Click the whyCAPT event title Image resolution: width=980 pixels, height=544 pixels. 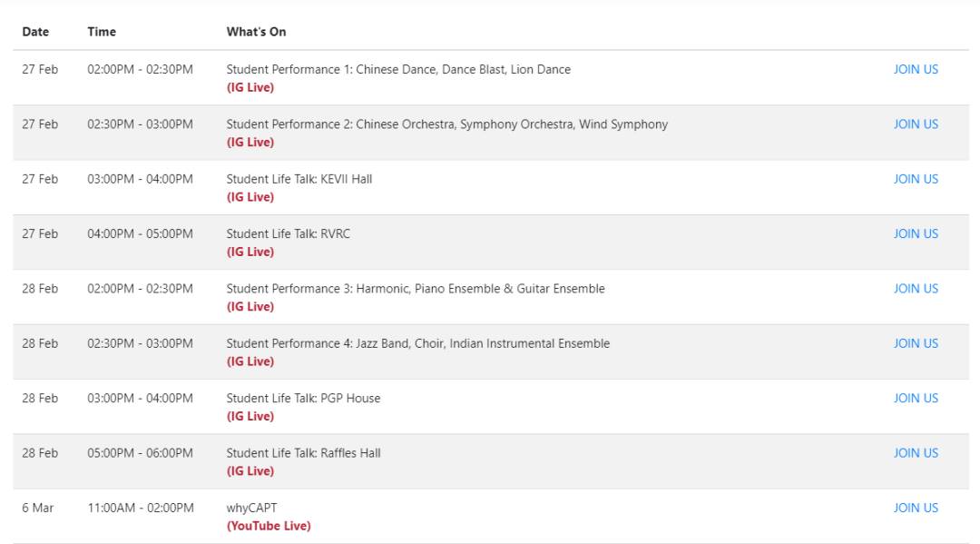(x=252, y=508)
